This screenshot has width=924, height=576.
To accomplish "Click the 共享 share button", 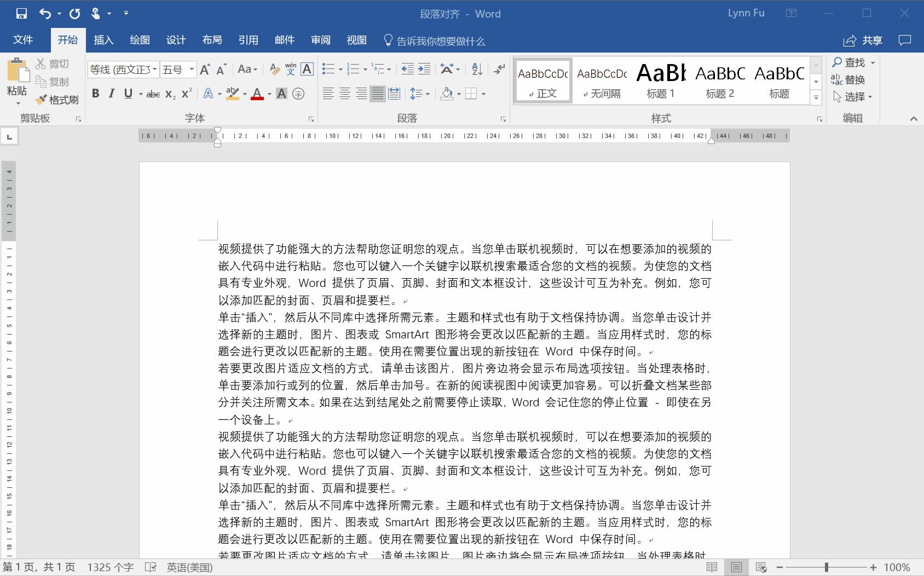I will (862, 40).
